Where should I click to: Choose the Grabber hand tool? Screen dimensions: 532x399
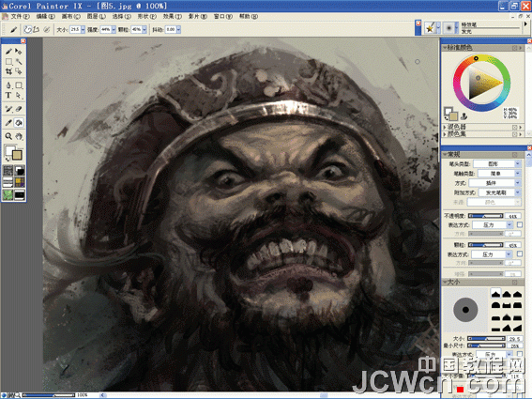19,136
